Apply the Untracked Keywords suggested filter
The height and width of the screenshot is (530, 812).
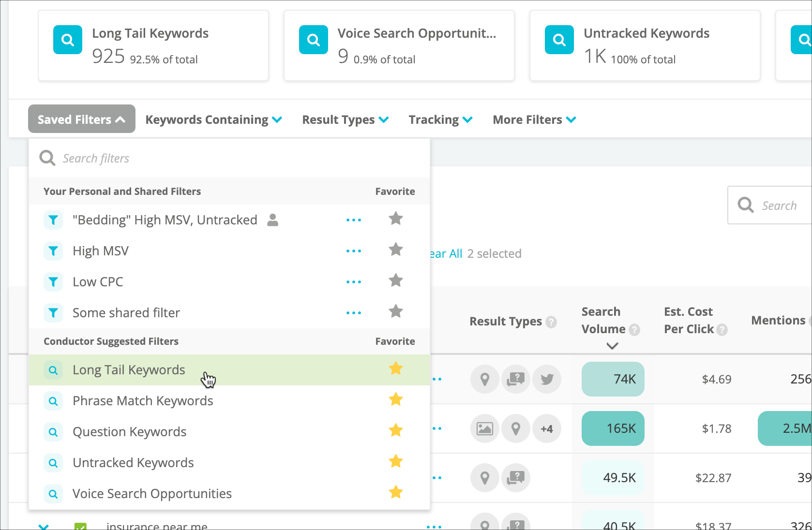229,463
